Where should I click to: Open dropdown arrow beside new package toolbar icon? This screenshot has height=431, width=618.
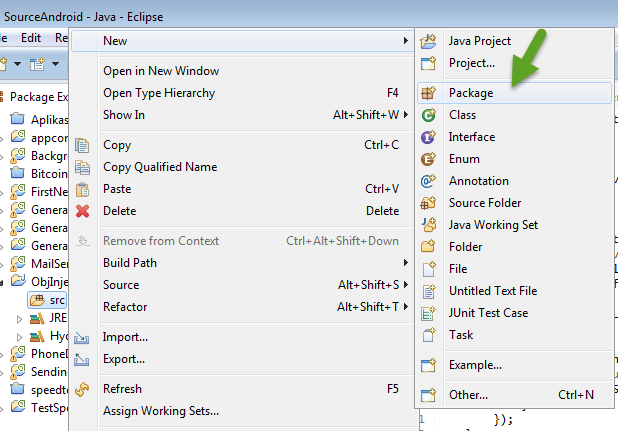[55, 64]
